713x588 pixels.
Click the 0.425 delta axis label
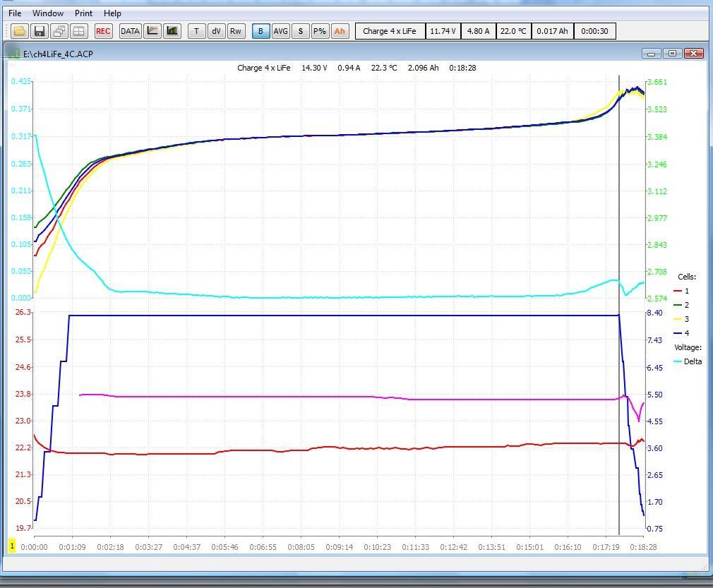pyautogui.click(x=21, y=81)
